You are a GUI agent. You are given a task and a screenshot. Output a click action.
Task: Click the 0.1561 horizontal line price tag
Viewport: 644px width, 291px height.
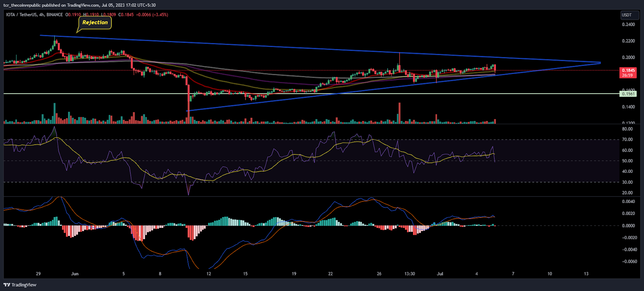tap(628, 94)
